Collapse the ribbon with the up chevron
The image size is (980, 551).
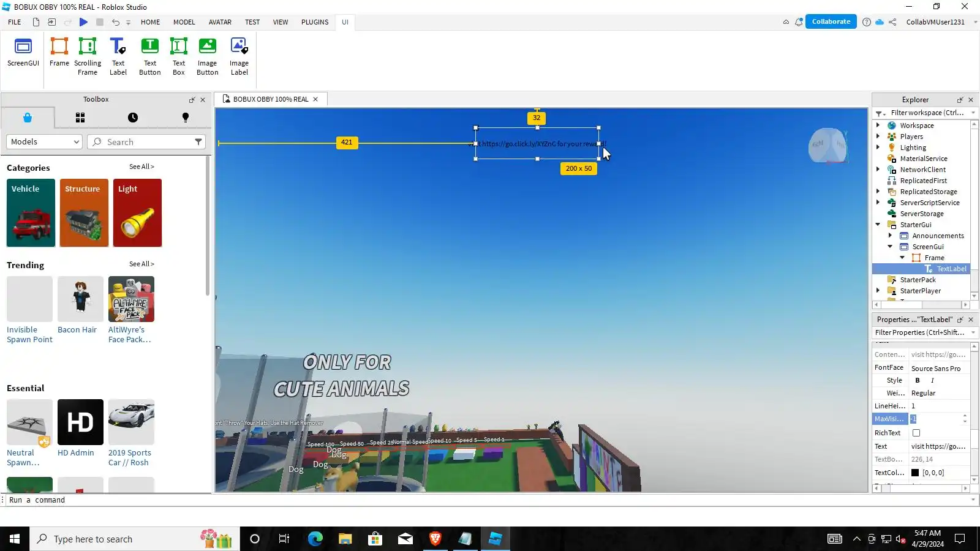(x=786, y=22)
